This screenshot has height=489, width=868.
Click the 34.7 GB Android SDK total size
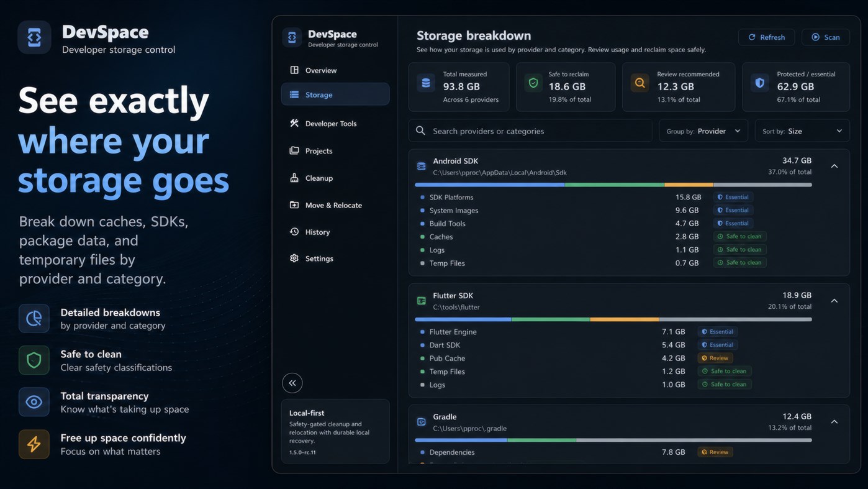[797, 160]
